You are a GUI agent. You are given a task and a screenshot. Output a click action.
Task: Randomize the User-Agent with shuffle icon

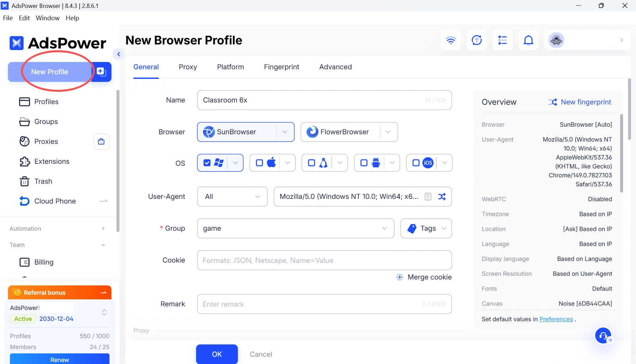coord(442,197)
